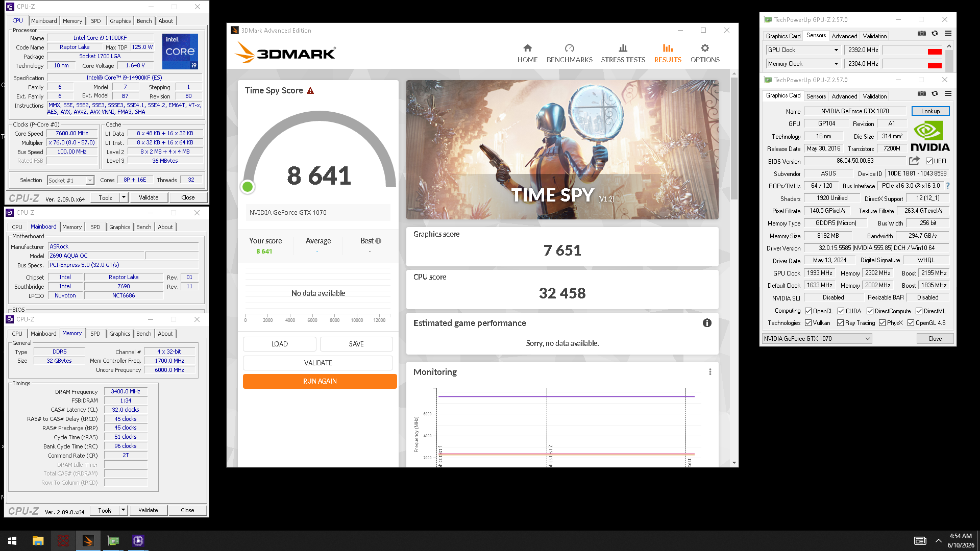This screenshot has height=551, width=980.
Task: Expand the GPU Clock sensor dropdown
Action: click(x=836, y=50)
